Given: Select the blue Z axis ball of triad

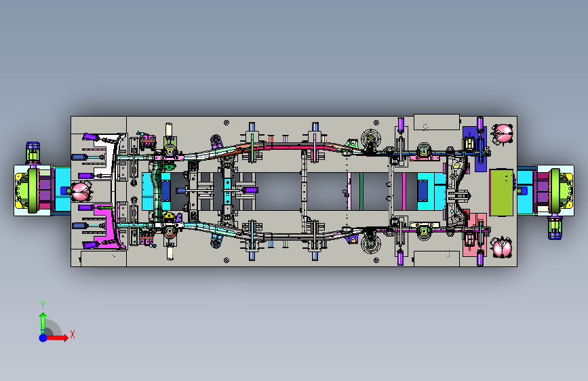Looking at the screenshot, I should 43,338.
